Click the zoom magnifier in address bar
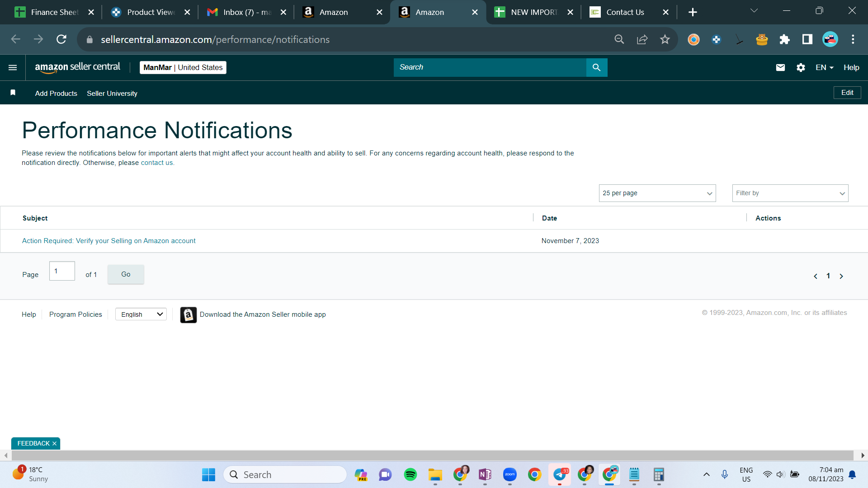 (619, 39)
